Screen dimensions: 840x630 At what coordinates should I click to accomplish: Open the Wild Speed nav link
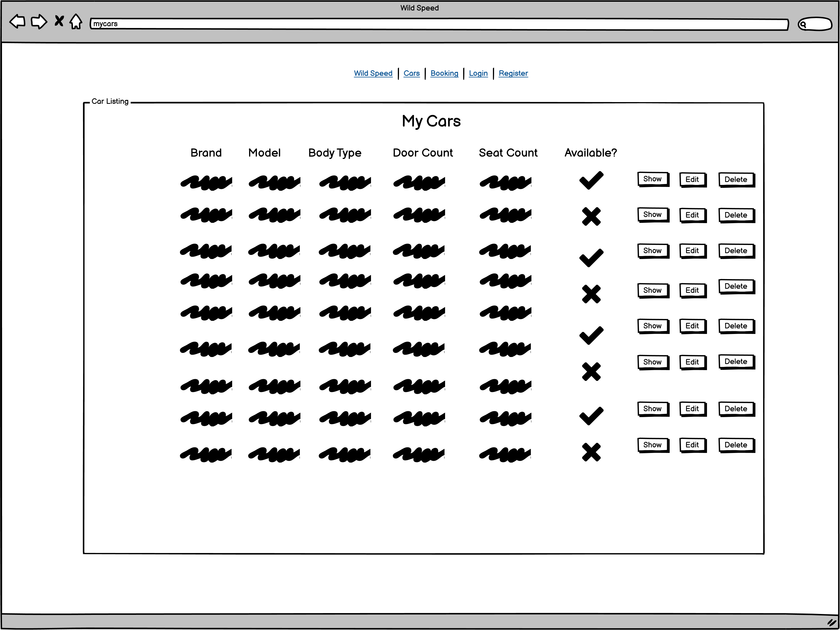[373, 73]
